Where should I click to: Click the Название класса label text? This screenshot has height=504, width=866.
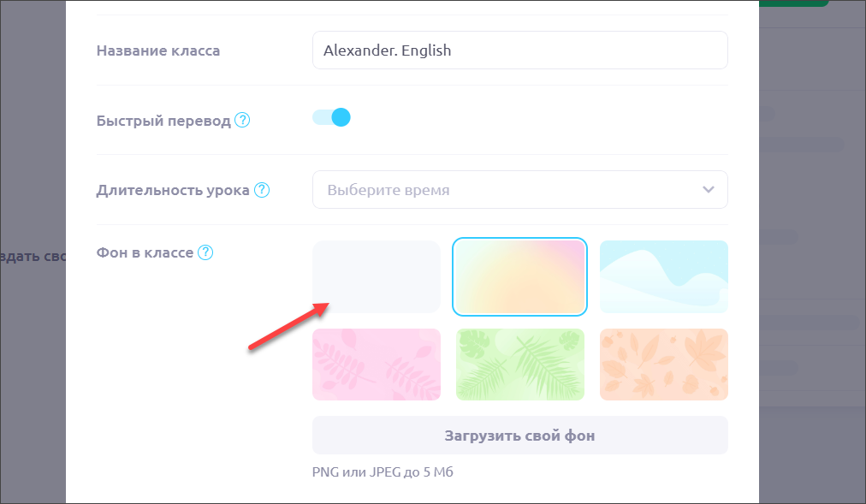(158, 50)
